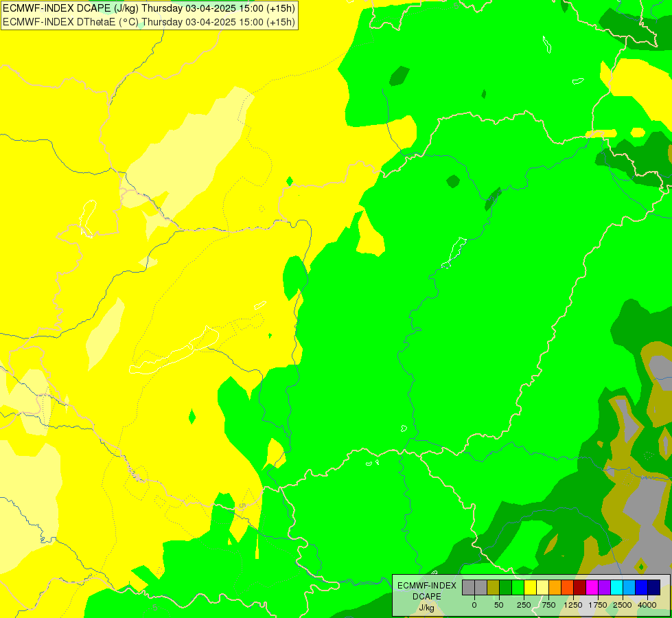Screen dimensions: 672x618
Task: Click the legend value 1250
Action: (573, 605)
